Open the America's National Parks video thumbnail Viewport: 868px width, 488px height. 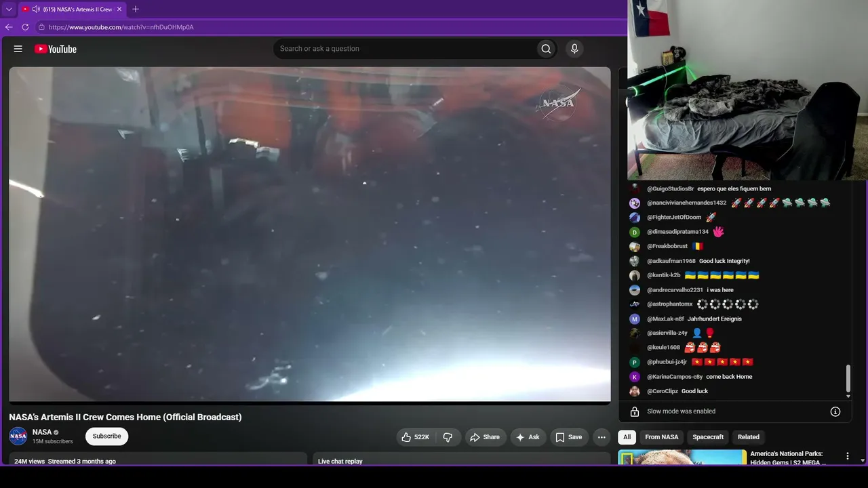point(682,458)
